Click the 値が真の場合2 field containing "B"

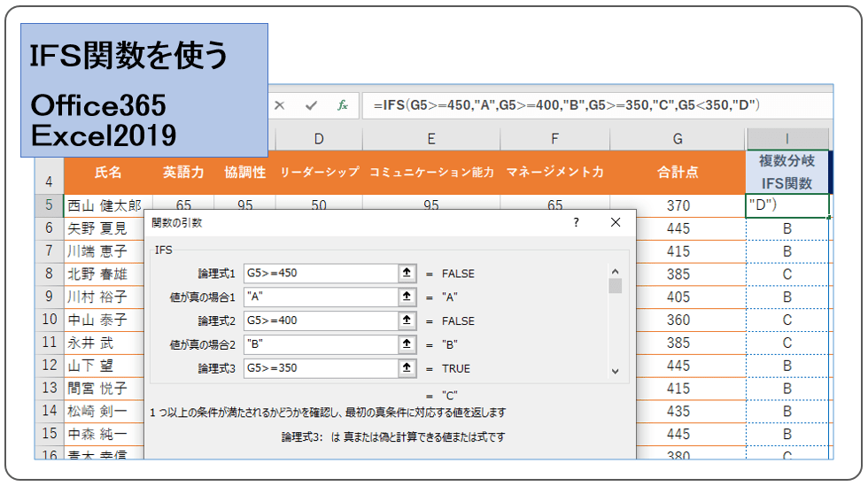click(321, 344)
